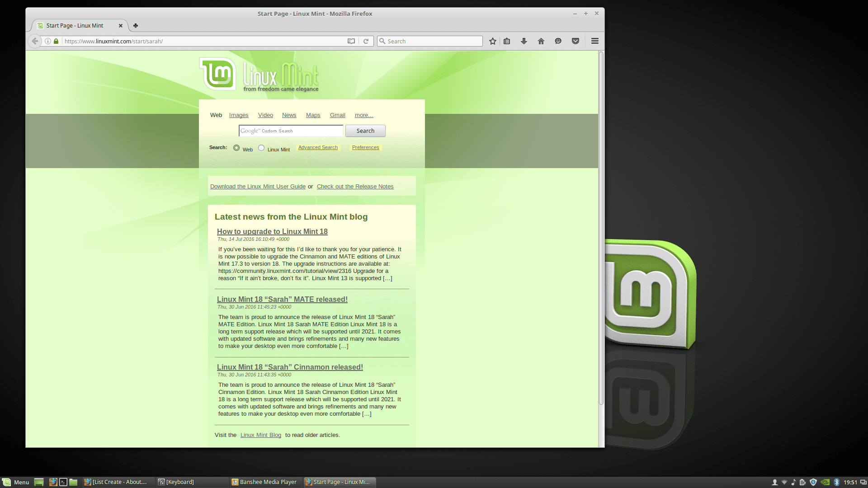Click the Search button
Viewport: 868px width, 488px height.
(x=365, y=131)
